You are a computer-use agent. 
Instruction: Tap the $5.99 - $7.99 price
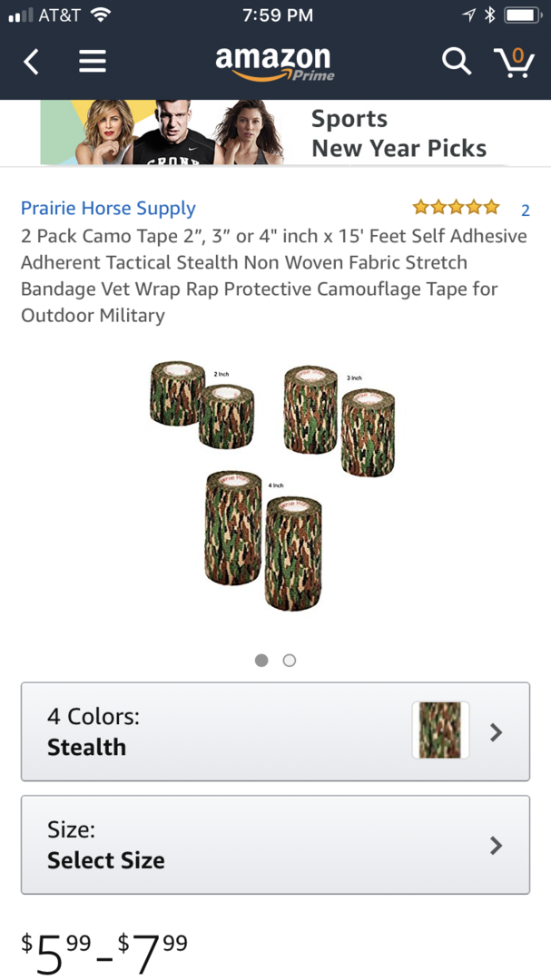pos(104,947)
